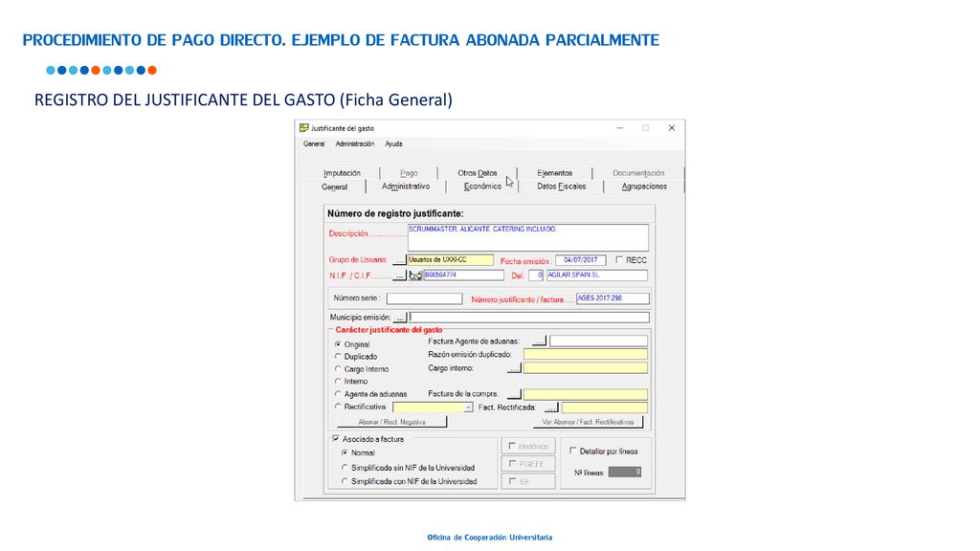Viewport: 980px width, 551px height.
Task: Click the Número serie field
Action: click(x=424, y=298)
